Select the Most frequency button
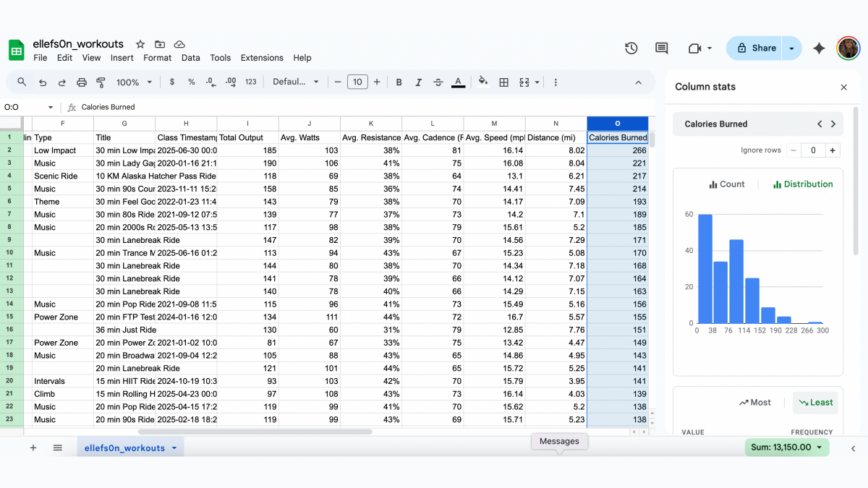Screen dimensions: 868x488 754,403
